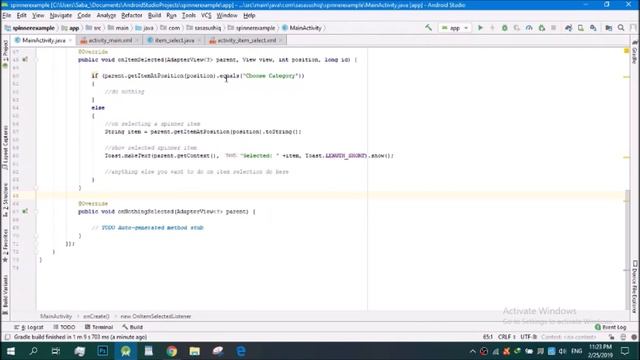Viewport: 640px width, 360px height.
Task: Open the Tools menu
Action: pos(189,16)
